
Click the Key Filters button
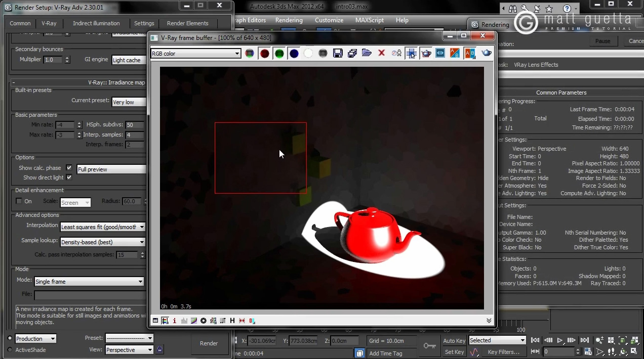pyautogui.click(x=504, y=352)
